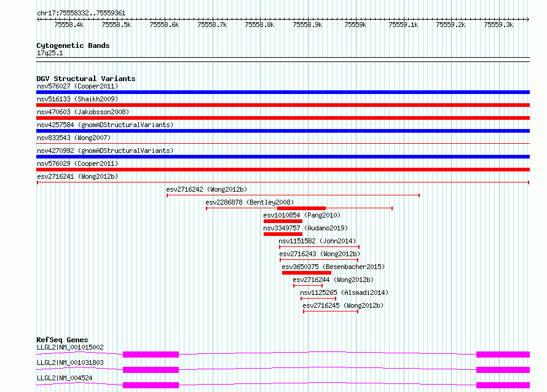Open the nsv516133 (Shaikh2009) variant label
547x392 pixels.
[x=77, y=99]
